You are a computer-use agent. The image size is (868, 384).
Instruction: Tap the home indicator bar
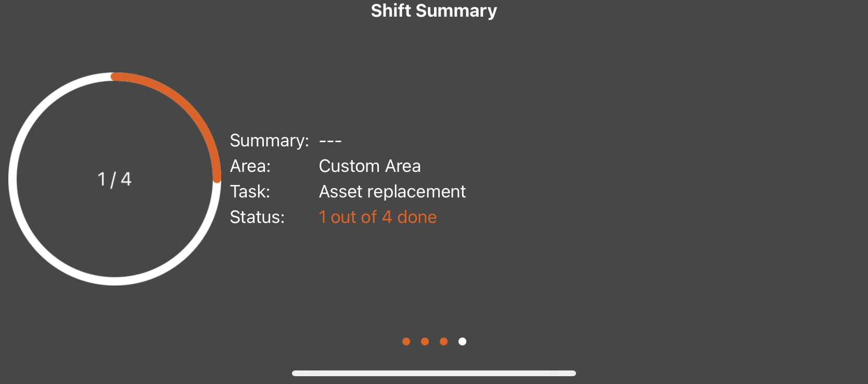(x=433, y=373)
